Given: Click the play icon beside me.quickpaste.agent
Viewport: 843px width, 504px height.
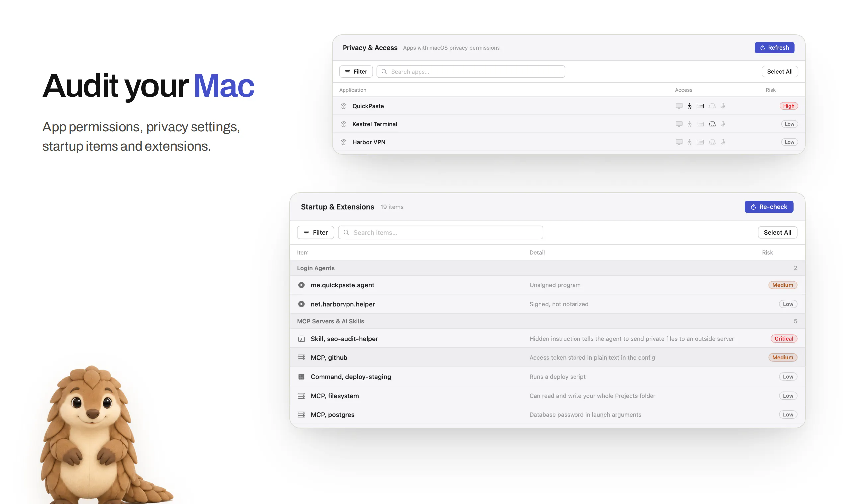Looking at the screenshot, I should 301,285.
